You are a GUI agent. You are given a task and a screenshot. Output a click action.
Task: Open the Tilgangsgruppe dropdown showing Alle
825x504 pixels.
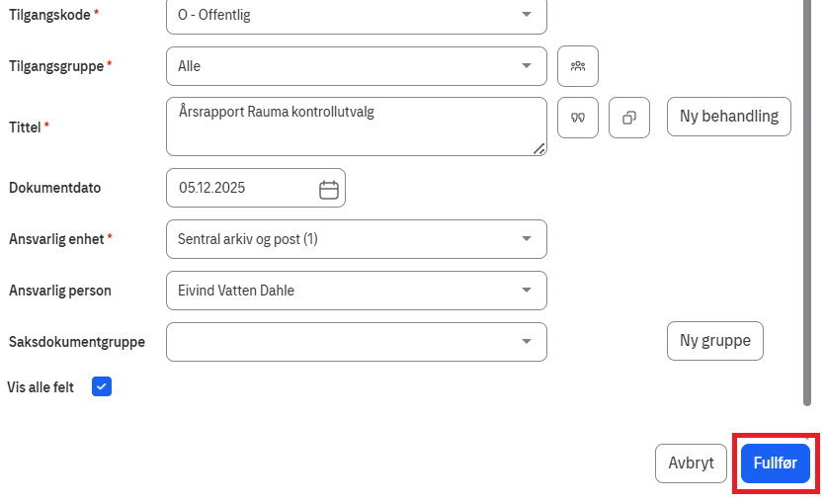pyautogui.click(x=526, y=66)
